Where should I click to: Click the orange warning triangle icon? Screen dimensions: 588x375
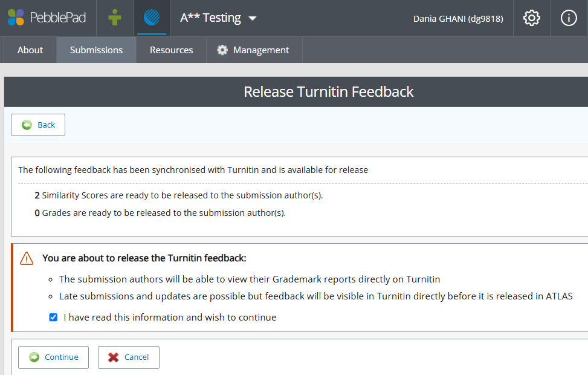click(27, 258)
